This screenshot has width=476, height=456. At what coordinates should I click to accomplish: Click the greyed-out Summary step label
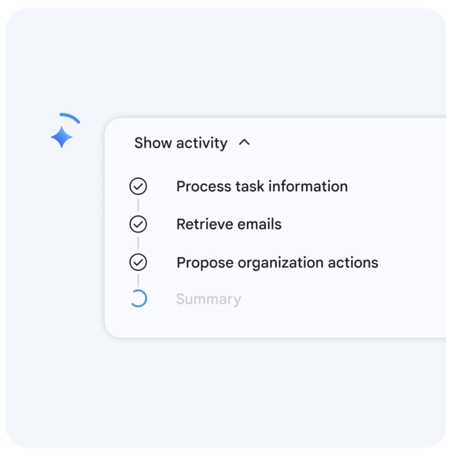point(208,299)
